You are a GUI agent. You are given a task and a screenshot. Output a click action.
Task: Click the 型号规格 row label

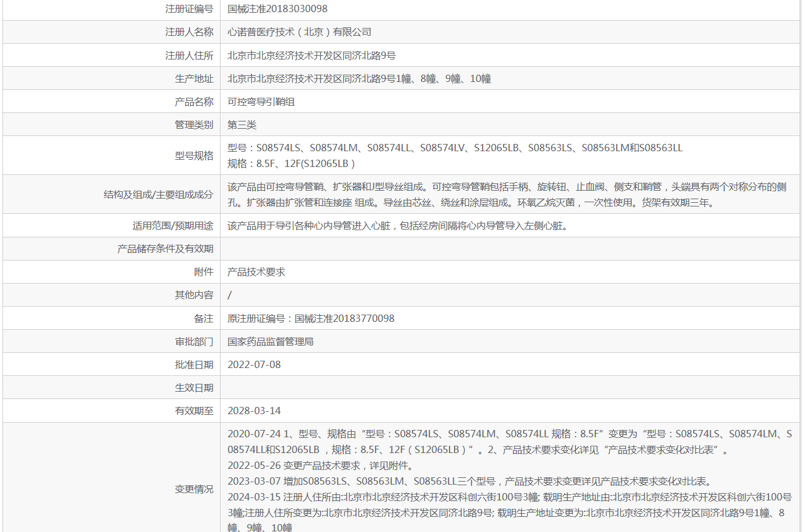194,155
